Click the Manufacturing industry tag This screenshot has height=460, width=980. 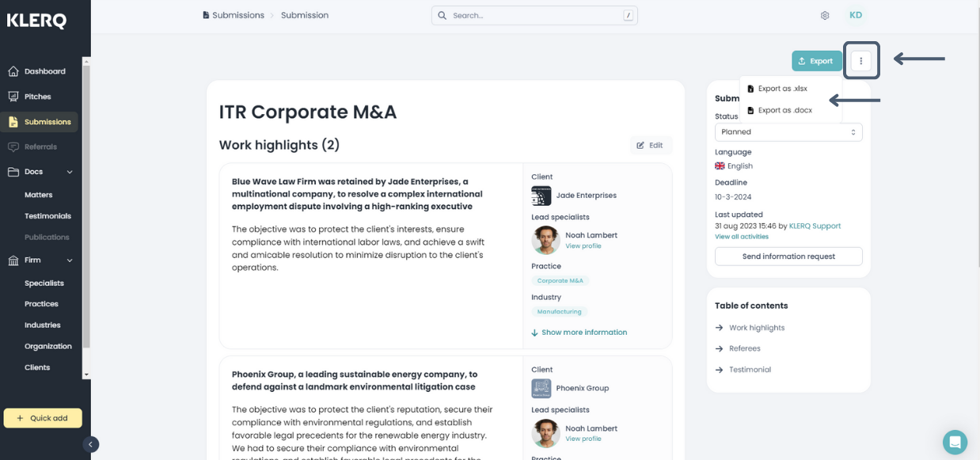560,312
